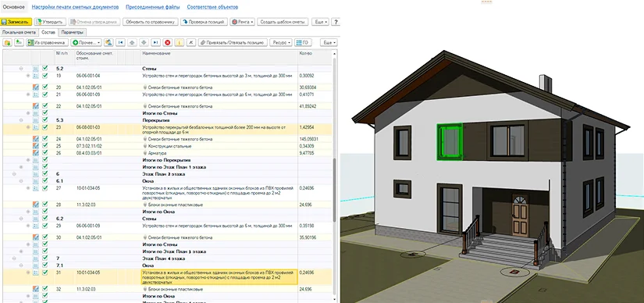
Task: Collapse section 6 Этаж План 2 этажа
Action: [14, 174]
